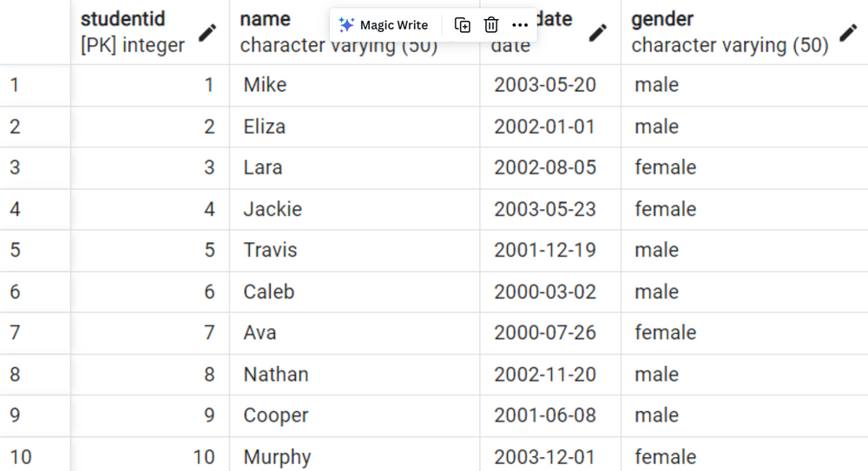Click the studentid cell for Cooper
This screenshot has height=471, width=868.
150,416
